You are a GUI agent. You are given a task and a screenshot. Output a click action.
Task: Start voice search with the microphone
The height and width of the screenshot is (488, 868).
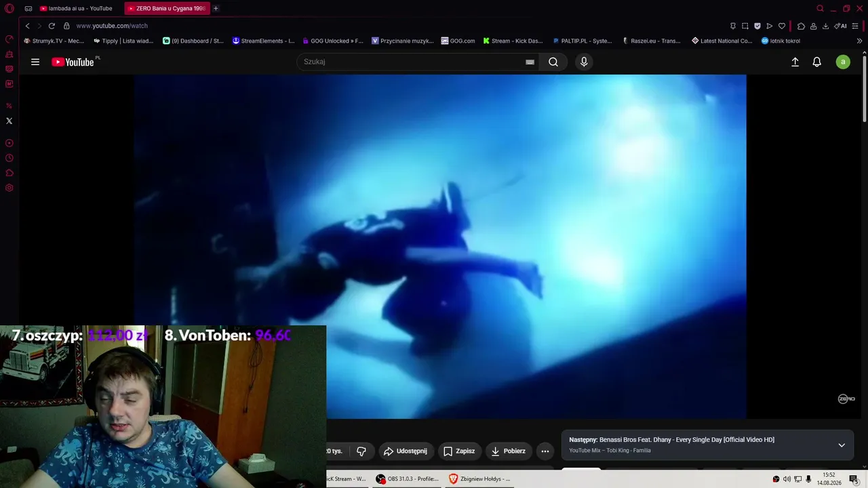(584, 62)
